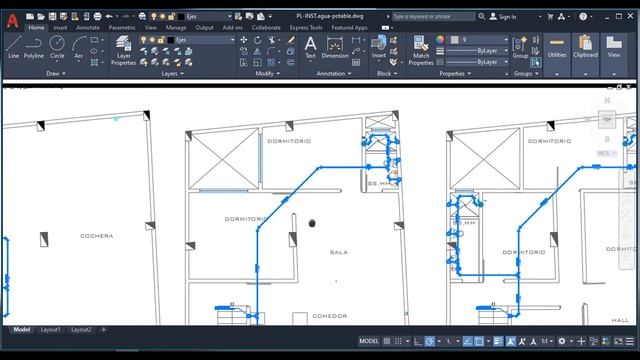Open the Insert ribbon tab
Screen dimensions: 640x360
[x=60, y=28]
